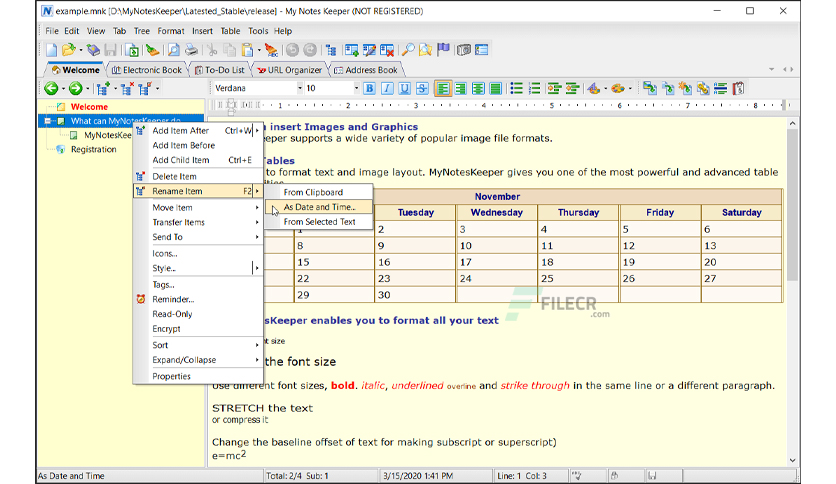Screen dimensions: 836x484
Task: Open the Verdana font name dropdown
Action: 300,88
